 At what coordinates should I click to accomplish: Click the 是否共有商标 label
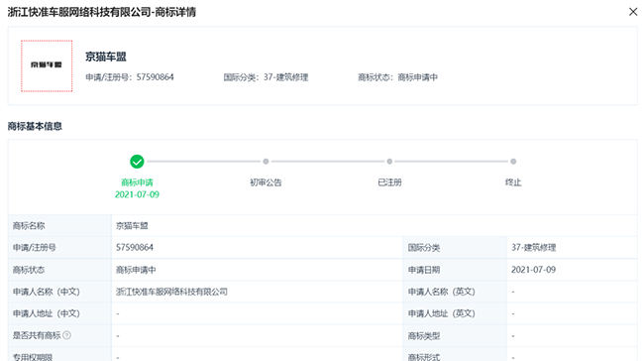pyautogui.click(x=37, y=335)
